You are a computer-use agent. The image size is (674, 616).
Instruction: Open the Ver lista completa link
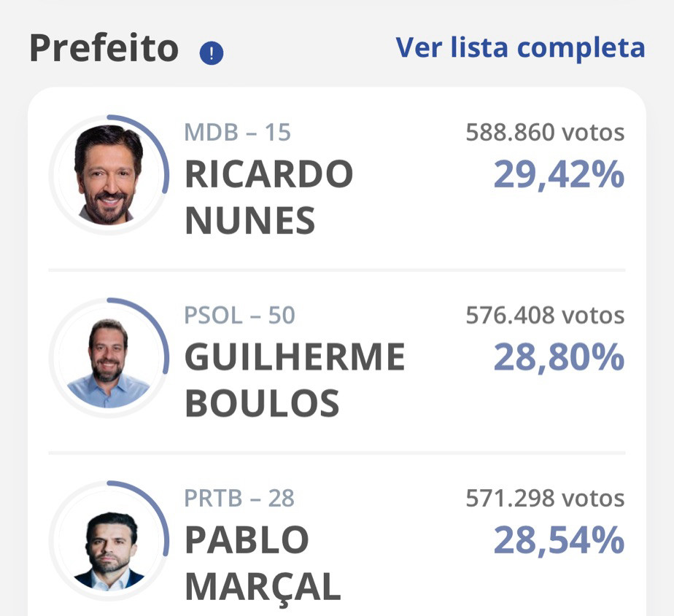[x=520, y=47]
